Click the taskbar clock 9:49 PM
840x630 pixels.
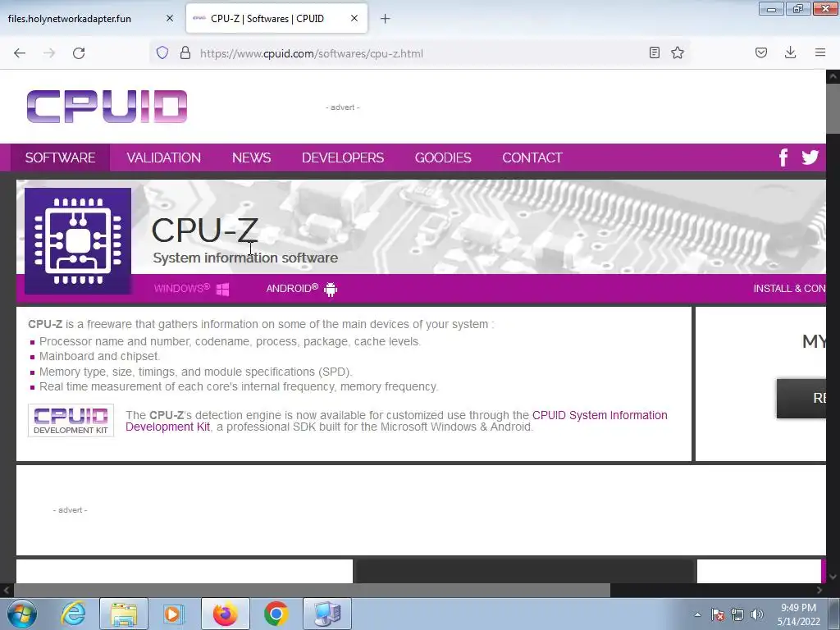(x=798, y=614)
